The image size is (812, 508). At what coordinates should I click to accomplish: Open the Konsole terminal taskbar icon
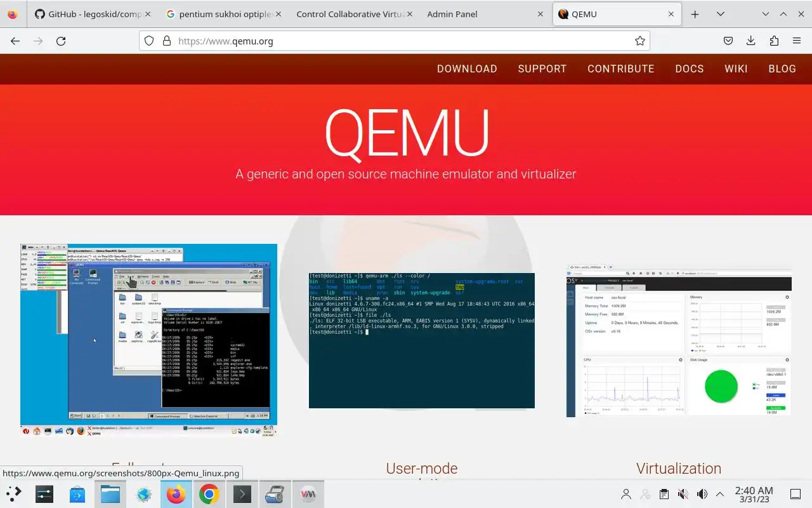coord(242,494)
